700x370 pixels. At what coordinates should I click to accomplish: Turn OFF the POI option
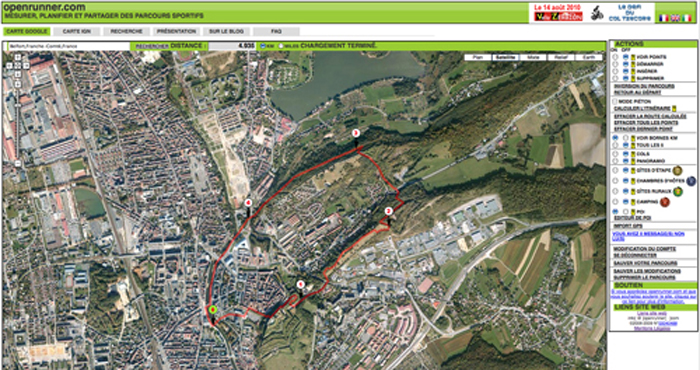point(625,212)
